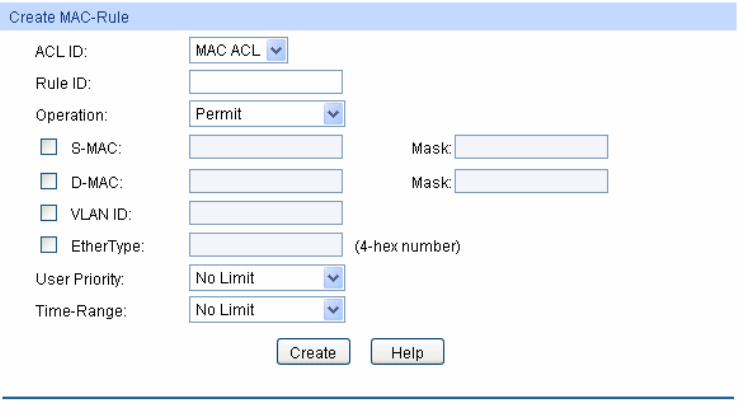Click the User Priority label

point(73,278)
